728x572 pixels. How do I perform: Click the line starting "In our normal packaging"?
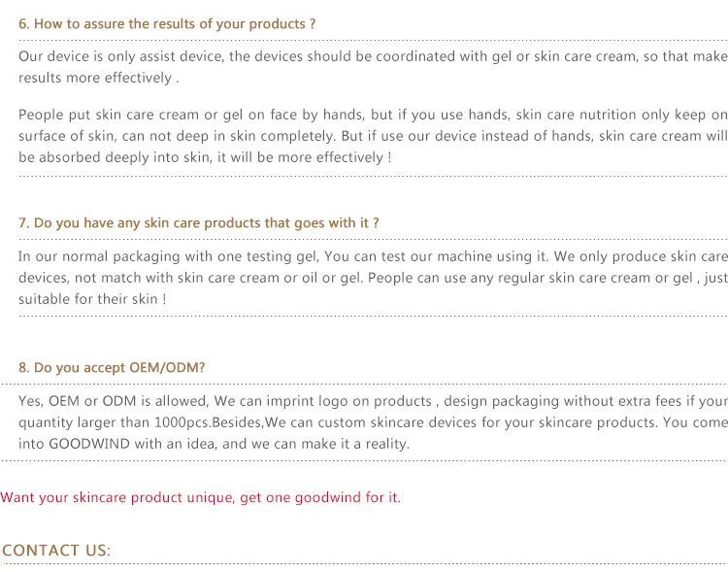coord(373,256)
